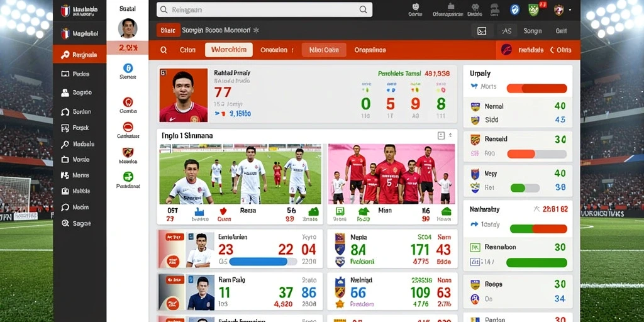Click the round crest avatar in the top bar
This screenshot has height=322, width=644.
click(558, 10)
